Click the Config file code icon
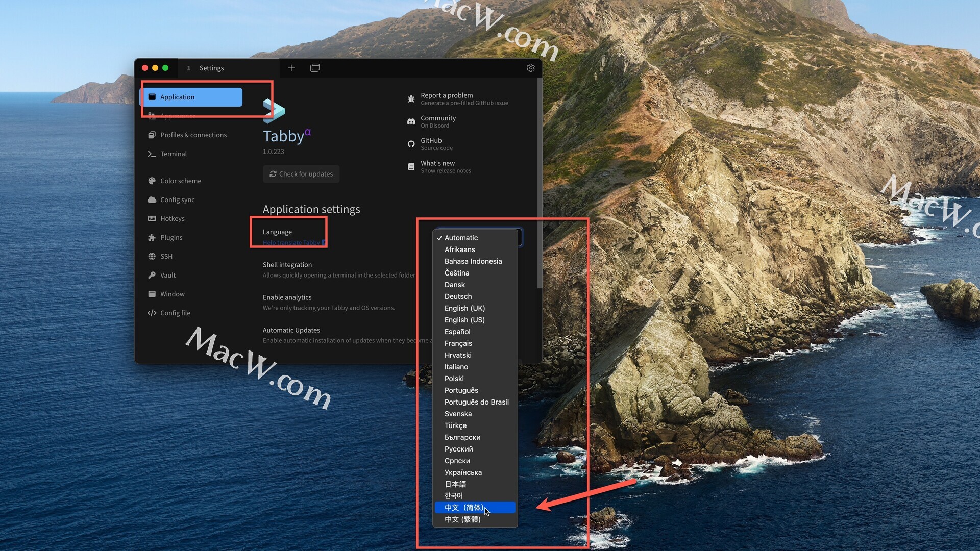Image resolution: width=980 pixels, height=551 pixels. [x=152, y=313]
